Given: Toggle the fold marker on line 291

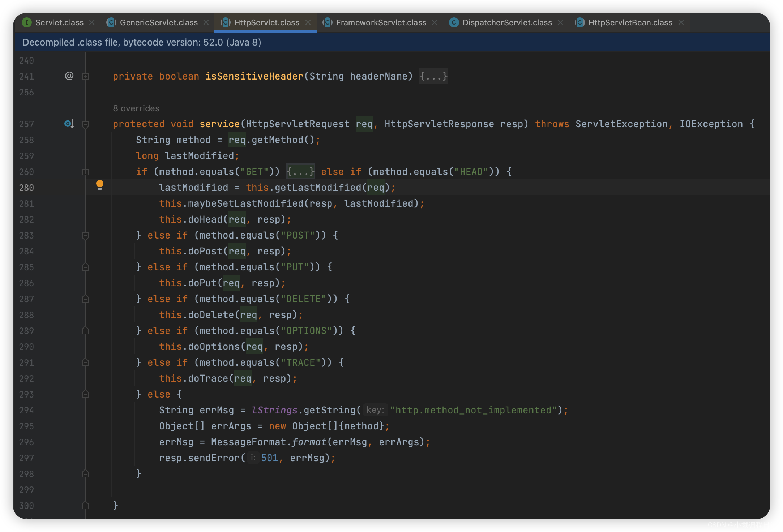Looking at the screenshot, I should pyautogui.click(x=85, y=362).
